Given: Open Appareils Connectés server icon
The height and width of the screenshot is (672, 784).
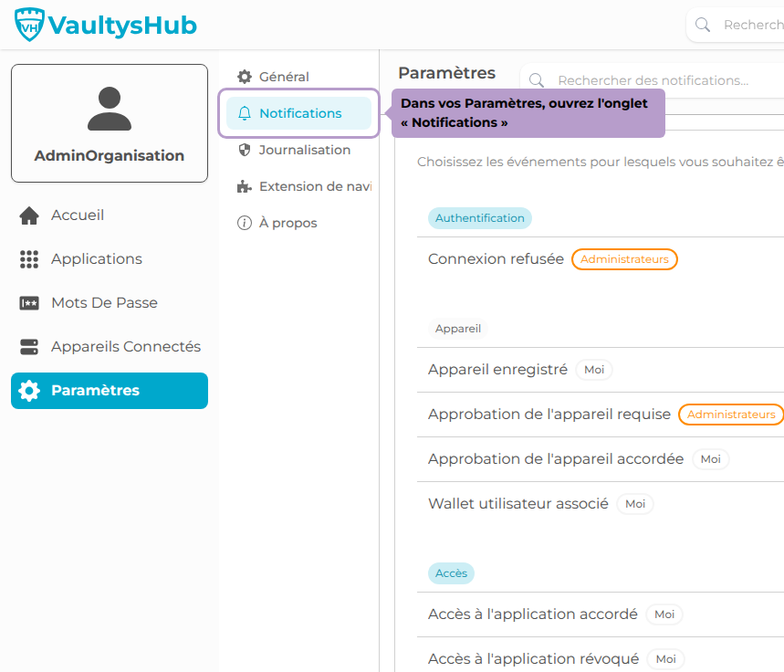Looking at the screenshot, I should tap(29, 347).
